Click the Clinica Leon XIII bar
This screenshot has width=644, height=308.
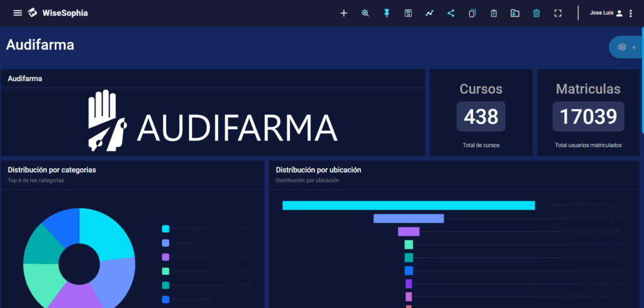409,244
